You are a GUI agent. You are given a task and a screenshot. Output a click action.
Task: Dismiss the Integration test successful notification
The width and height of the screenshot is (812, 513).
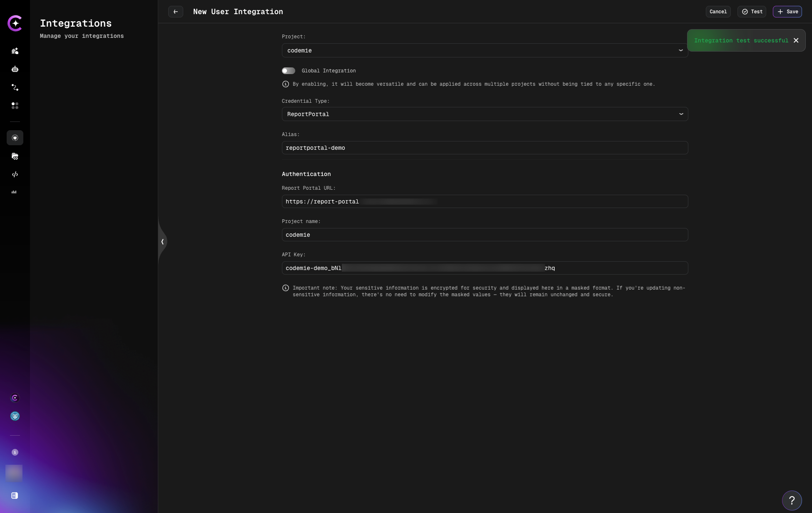796,40
